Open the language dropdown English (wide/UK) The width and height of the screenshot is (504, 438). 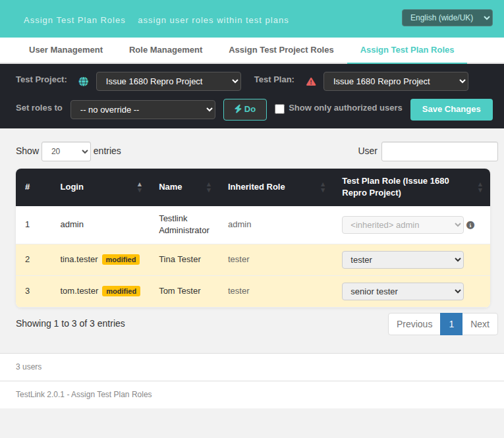(447, 18)
